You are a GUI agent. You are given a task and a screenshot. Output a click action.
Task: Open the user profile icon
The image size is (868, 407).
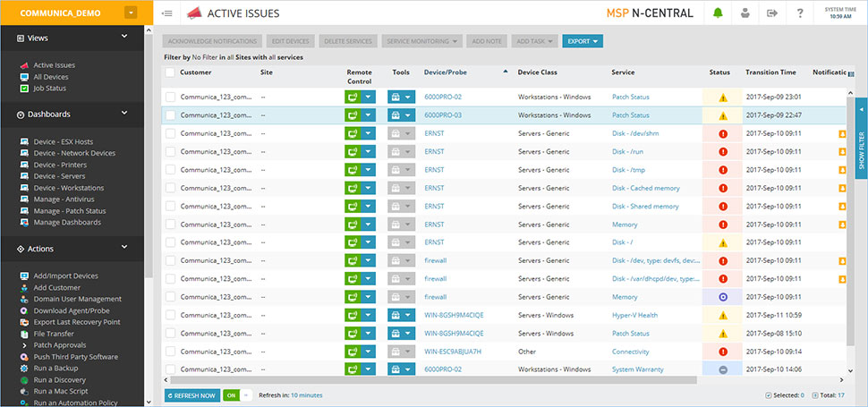pyautogui.click(x=745, y=13)
